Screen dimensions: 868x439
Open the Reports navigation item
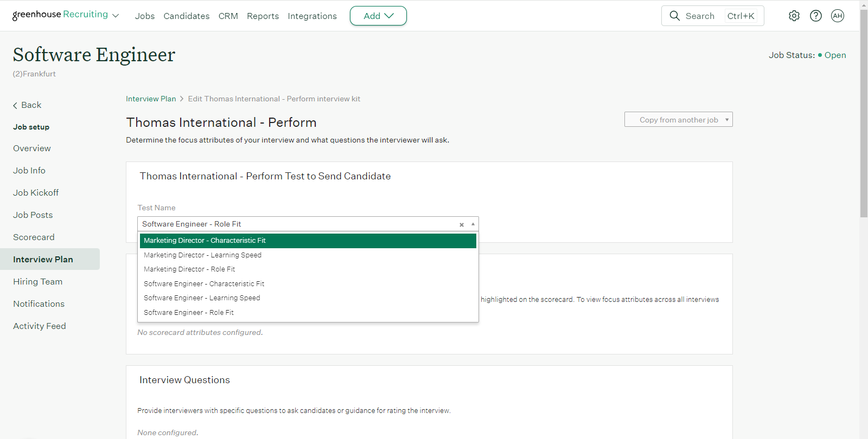[x=263, y=16]
